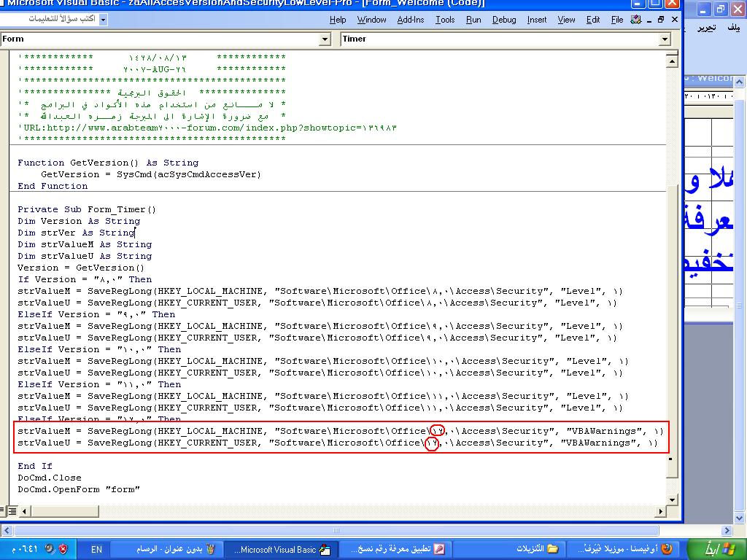747x560 pixels.
Task: Click the 'Version = GetVersion()' line
Action: click(81, 268)
